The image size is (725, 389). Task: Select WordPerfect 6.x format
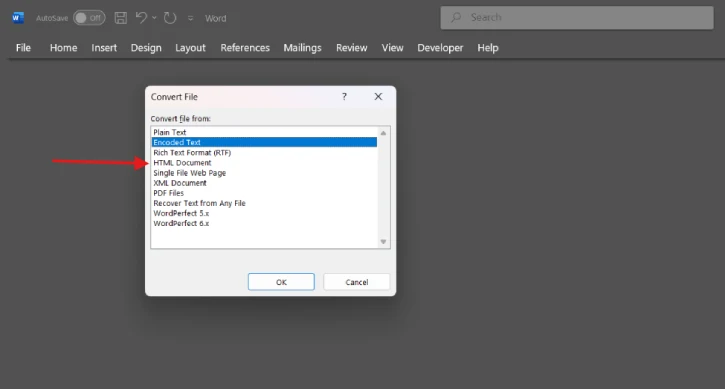(x=264, y=223)
